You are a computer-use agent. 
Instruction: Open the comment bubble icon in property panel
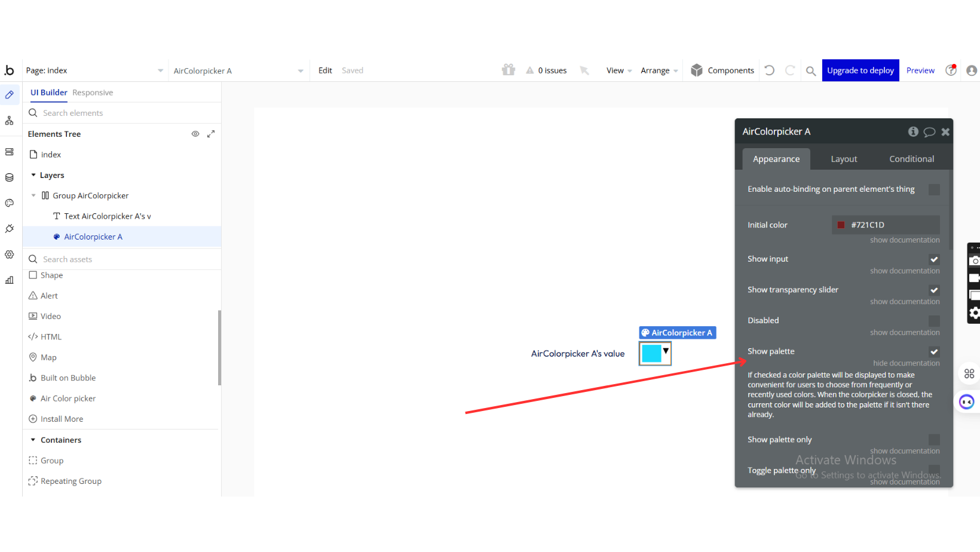[929, 132]
